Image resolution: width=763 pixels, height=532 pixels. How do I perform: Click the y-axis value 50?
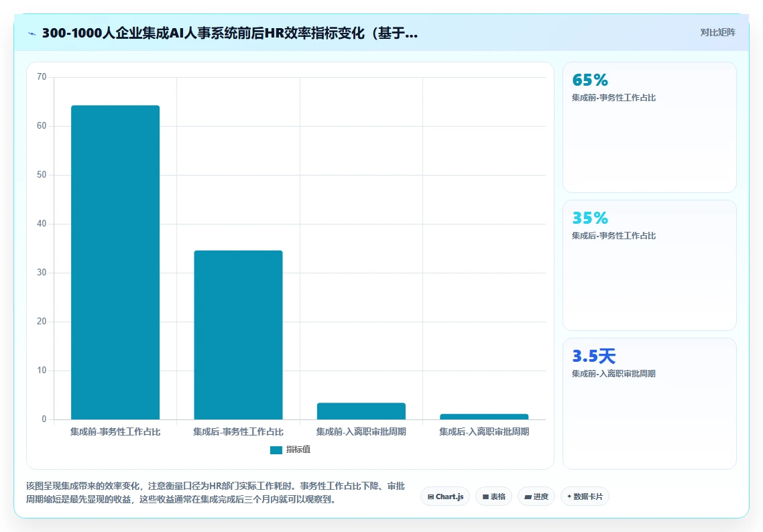pos(42,175)
